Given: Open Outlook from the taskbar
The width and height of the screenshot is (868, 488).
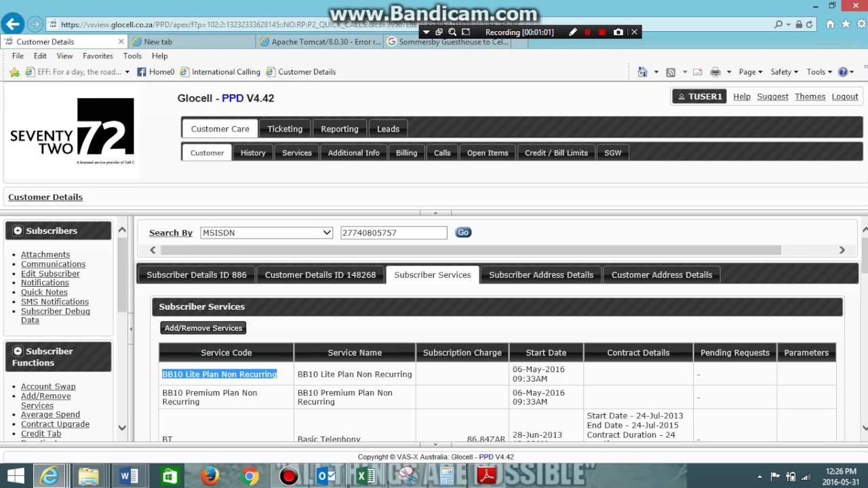Looking at the screenshot, I should (326, 476).
